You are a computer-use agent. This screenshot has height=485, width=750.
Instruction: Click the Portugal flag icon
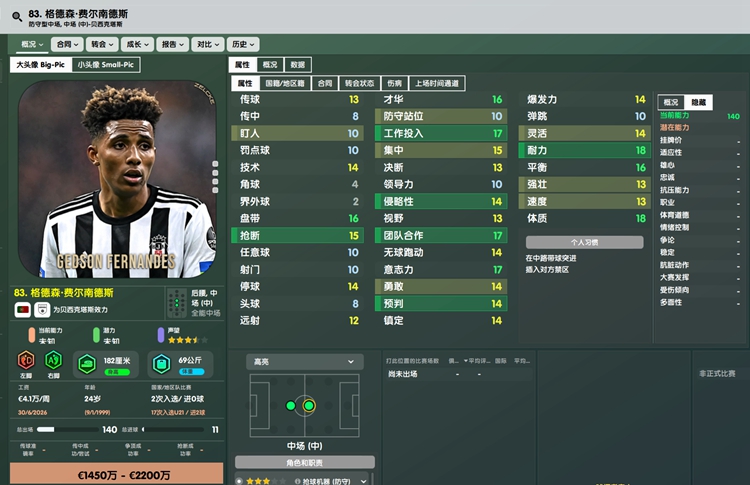tap(22, 309)
